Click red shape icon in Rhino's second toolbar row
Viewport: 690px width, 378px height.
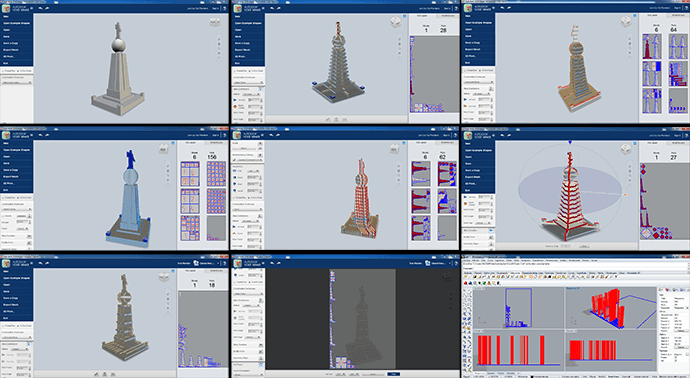click(466, 283)
